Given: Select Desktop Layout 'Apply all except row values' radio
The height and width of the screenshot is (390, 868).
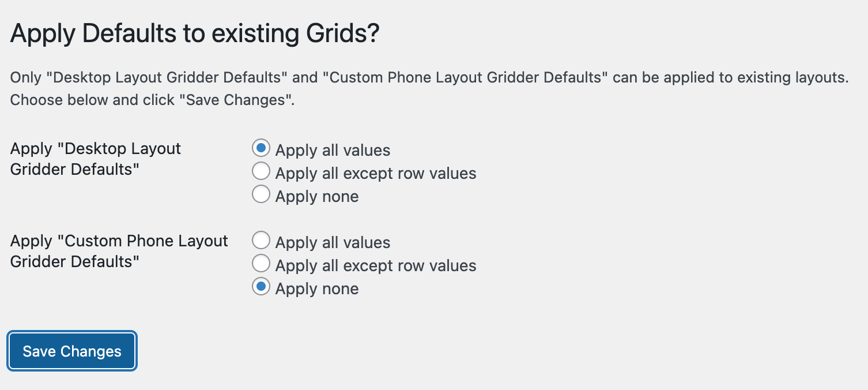Looking at the screenshot, I should tap(261, 171).
